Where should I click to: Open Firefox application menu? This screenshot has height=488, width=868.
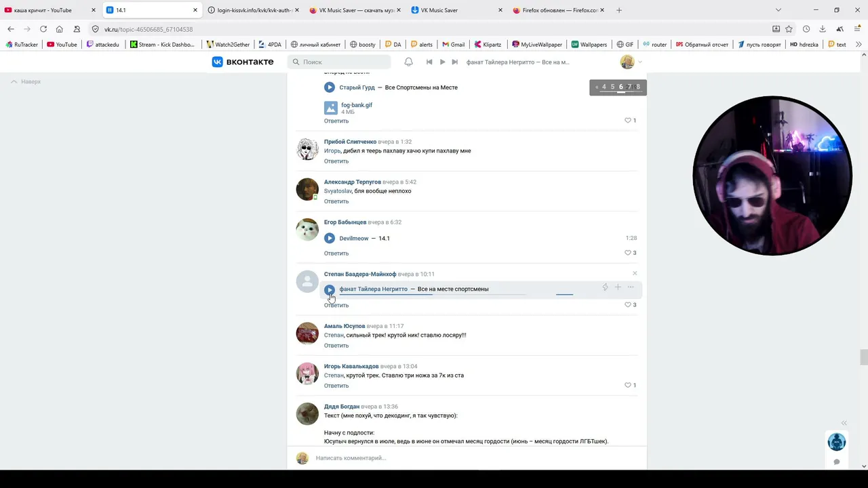[x=858, y=29]
